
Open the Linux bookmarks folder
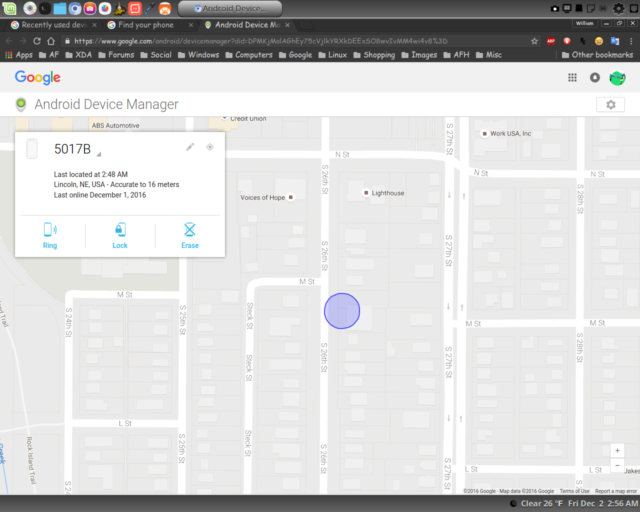(x=333, y=55)
